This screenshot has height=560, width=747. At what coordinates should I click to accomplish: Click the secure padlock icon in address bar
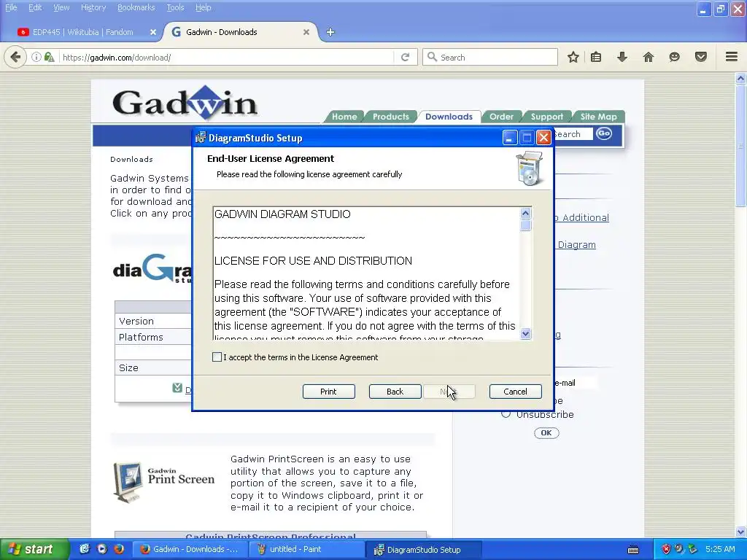click(49, 57)
